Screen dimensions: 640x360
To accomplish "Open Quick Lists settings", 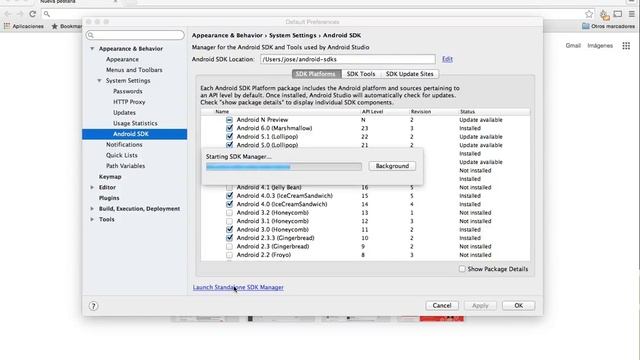I will [x=122, y=155].
